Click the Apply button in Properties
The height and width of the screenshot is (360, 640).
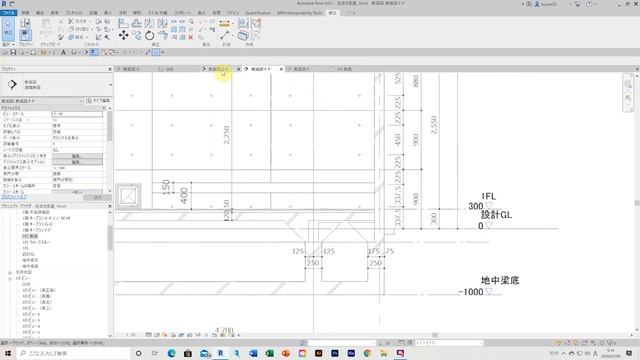click(97, 197)
